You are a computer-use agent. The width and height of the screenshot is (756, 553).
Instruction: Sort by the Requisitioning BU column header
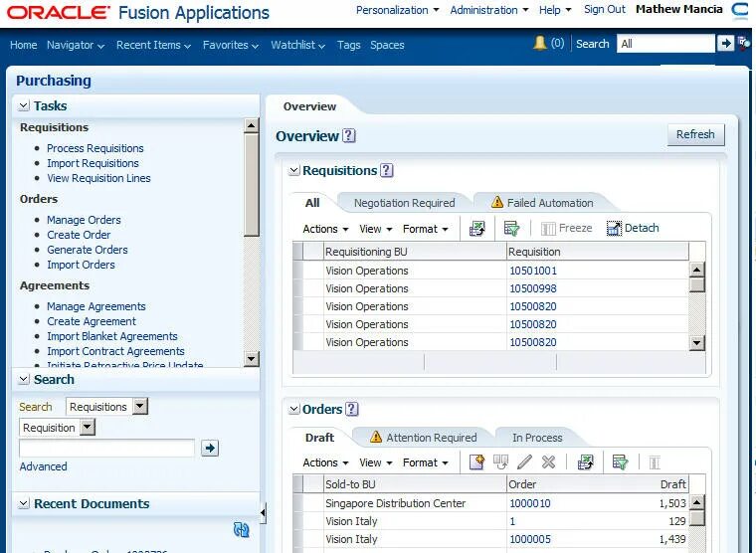point(415,252)
